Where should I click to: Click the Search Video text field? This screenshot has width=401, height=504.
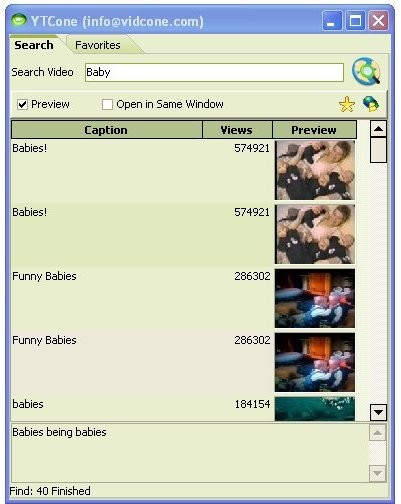pos(214,72)
